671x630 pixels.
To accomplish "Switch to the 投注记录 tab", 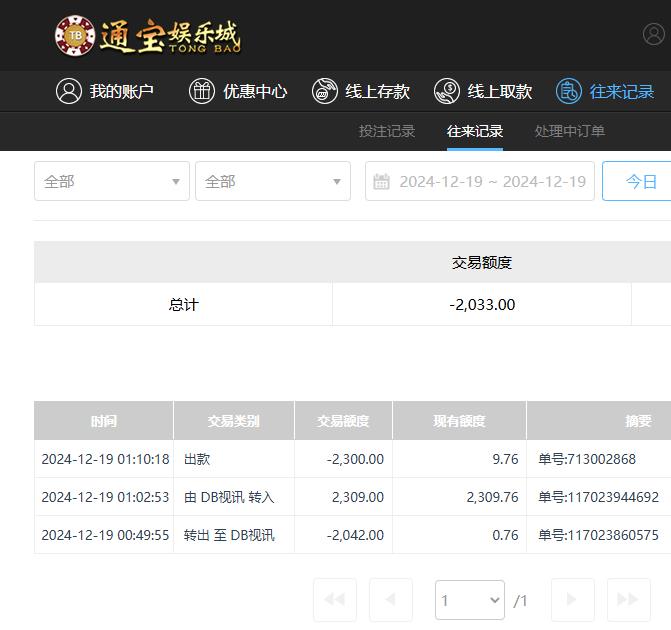I will pyautogui.click(x=387, y=131).
